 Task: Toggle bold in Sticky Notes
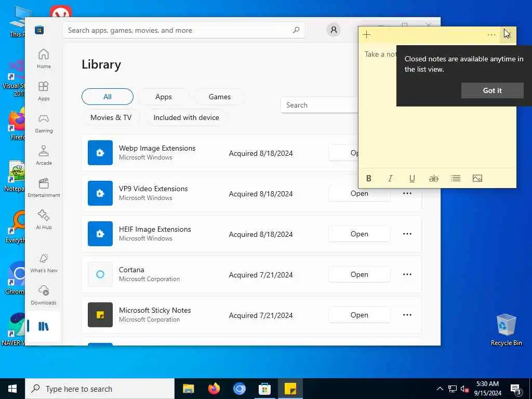point(368,179)
